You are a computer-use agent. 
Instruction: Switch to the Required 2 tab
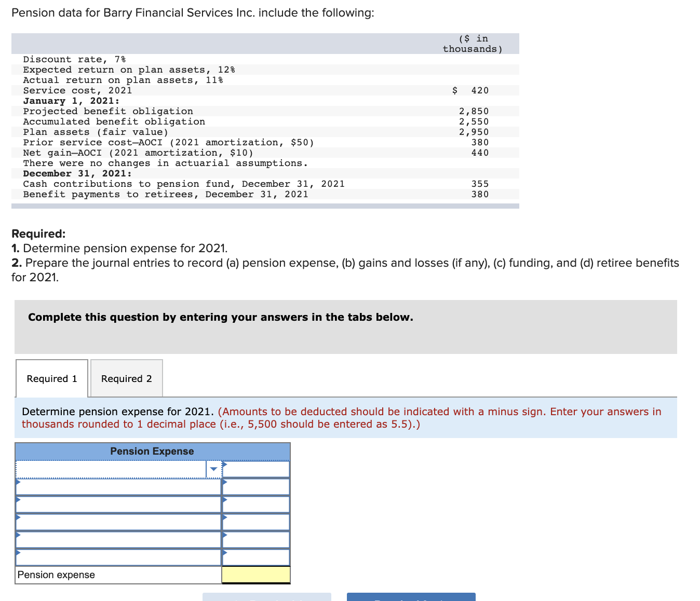click(127, 378)
